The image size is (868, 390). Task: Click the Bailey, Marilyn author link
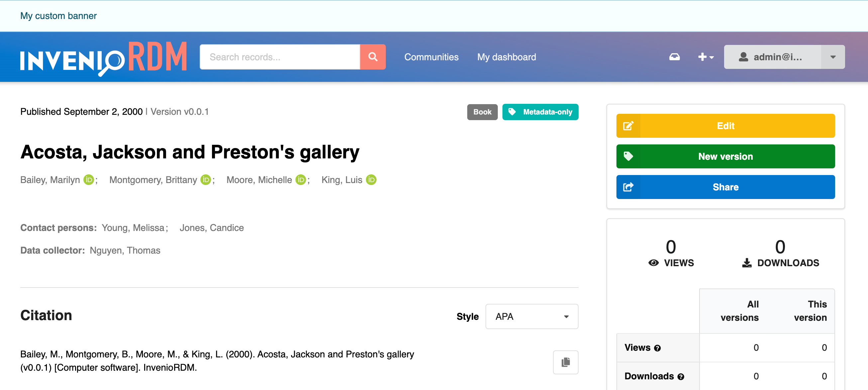point(50,180)
